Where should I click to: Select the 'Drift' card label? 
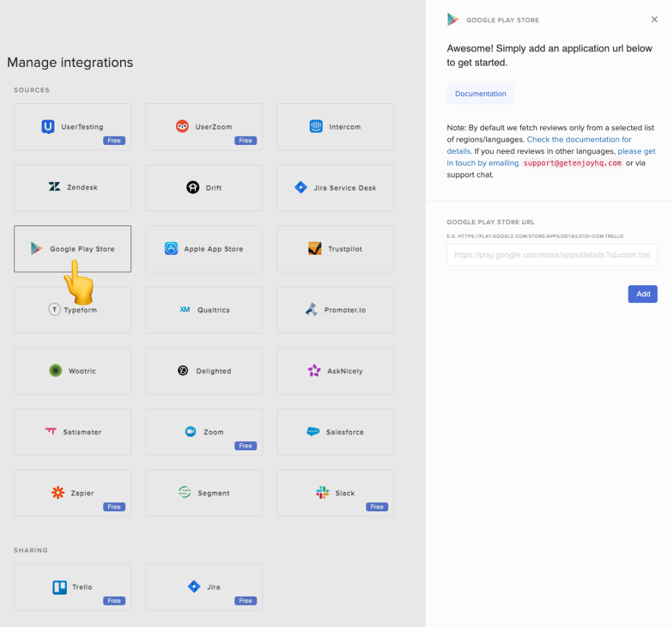(214, 188)
